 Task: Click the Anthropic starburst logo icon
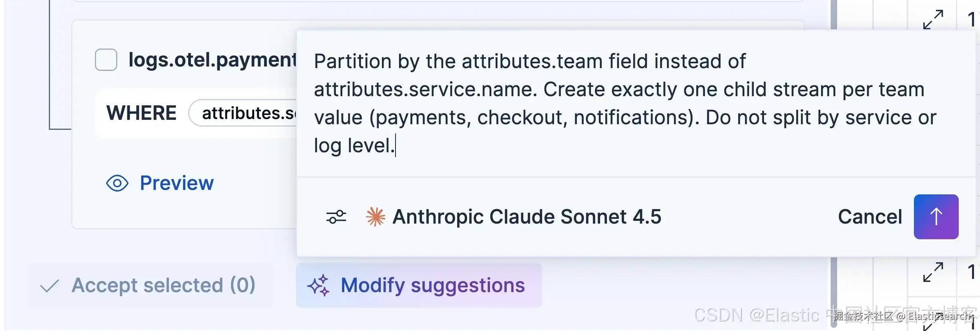click(375, 217)
